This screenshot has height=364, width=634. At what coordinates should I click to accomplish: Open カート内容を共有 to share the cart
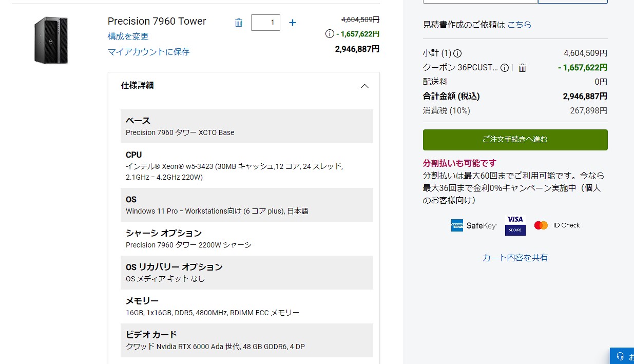515,257
